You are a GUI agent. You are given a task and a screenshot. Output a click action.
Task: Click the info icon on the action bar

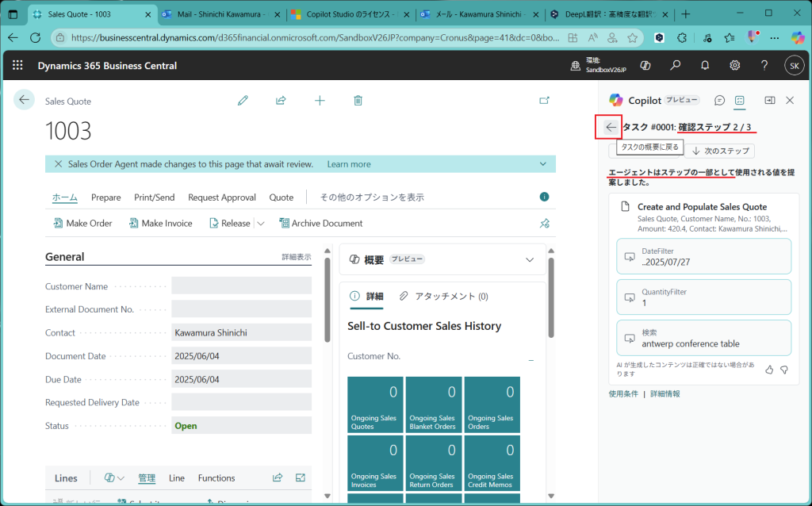tap(544, 197)
